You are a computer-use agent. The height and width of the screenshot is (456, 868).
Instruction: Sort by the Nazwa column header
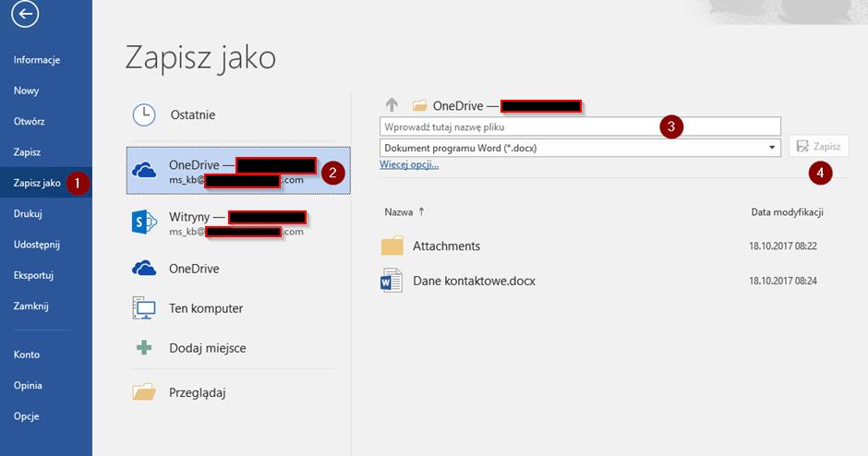click(x=399, y=212)
